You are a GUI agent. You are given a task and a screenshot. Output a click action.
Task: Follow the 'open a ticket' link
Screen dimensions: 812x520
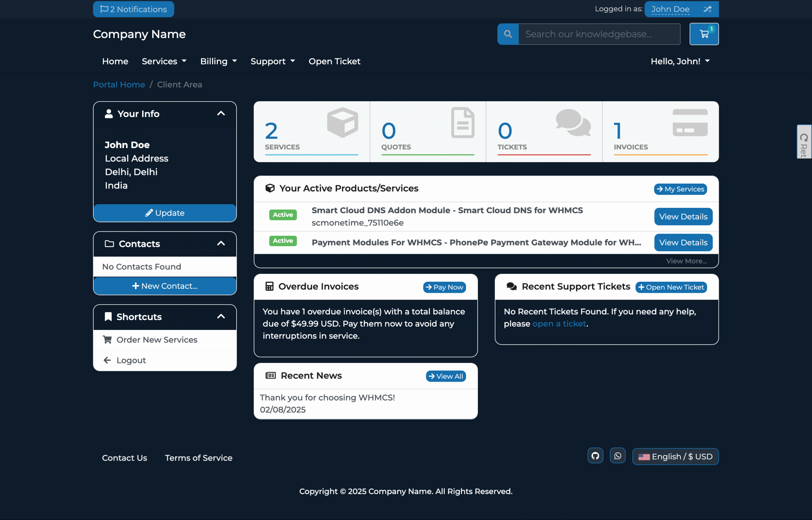(x=559, y=324)
